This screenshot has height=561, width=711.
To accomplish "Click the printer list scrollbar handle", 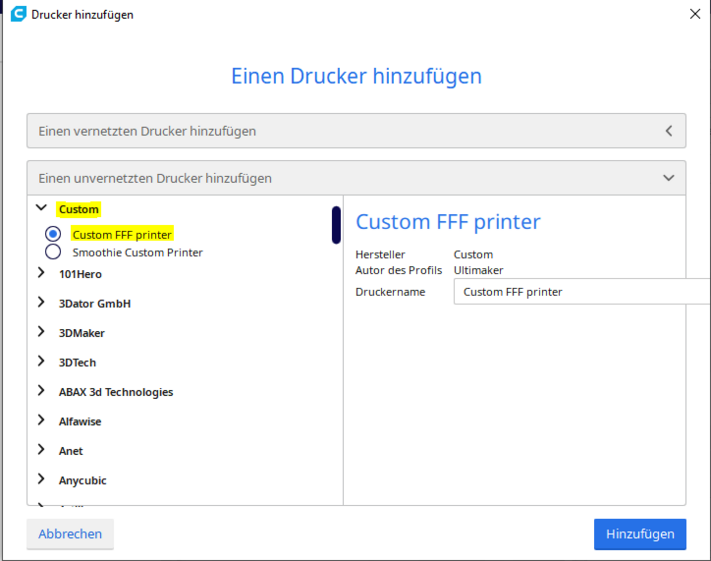I will point(336,225).
